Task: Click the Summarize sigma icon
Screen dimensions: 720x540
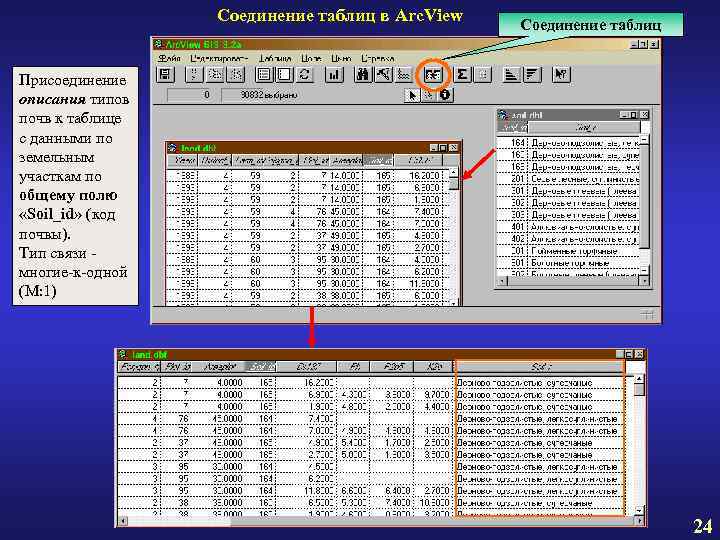Action: 462,74
